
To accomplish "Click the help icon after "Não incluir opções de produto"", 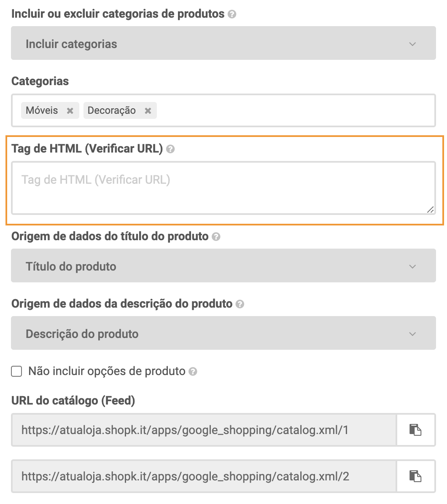I will click(193, 371).
